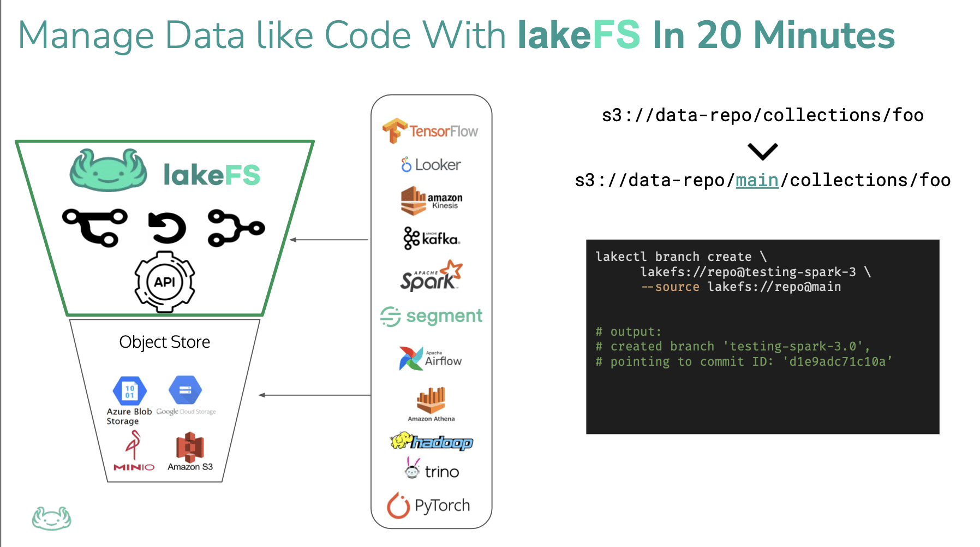
Task: Click the API gear icon
Action: pos(165,282)
